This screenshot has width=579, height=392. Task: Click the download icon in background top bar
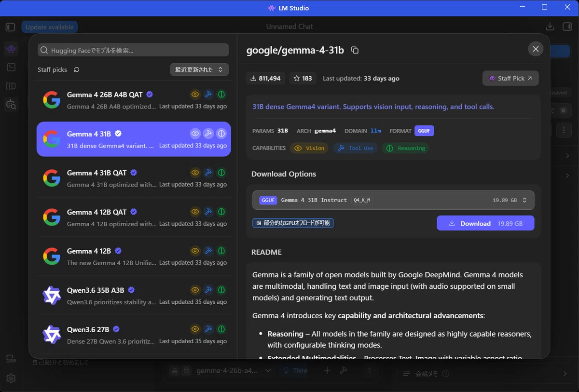(x=550, y=27)
